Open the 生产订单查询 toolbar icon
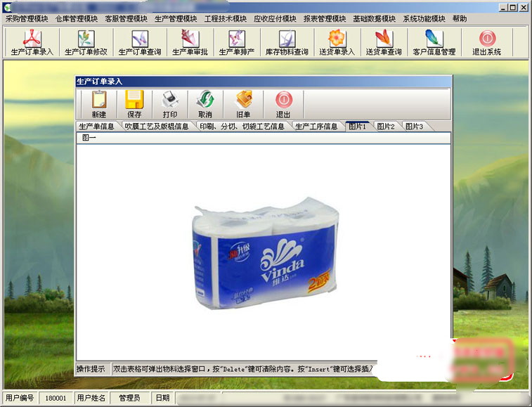Screen dimensions: 532x407 tap(140, 42)
